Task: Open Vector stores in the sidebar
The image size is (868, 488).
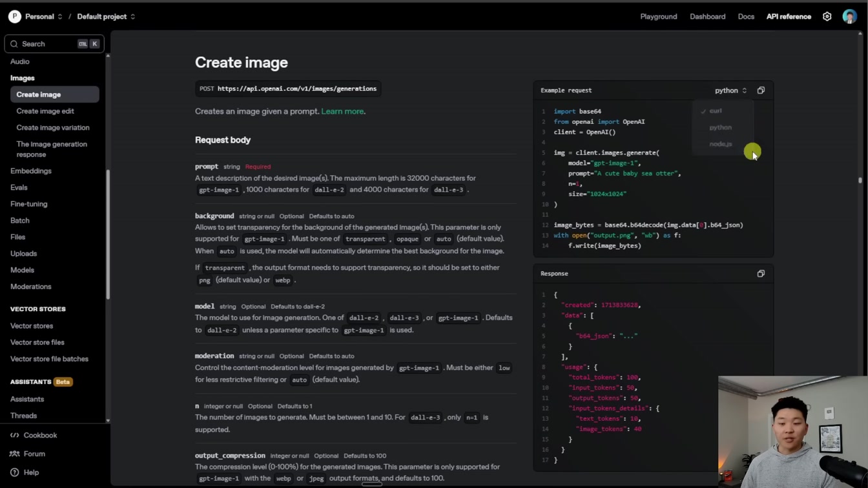Action: coord(32,326)
